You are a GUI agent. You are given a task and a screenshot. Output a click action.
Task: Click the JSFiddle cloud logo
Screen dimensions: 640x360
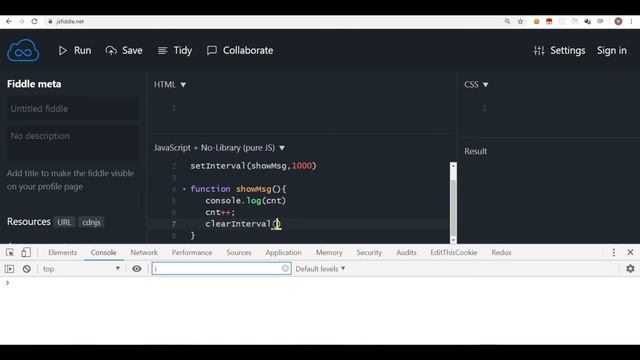coord(23,50)
